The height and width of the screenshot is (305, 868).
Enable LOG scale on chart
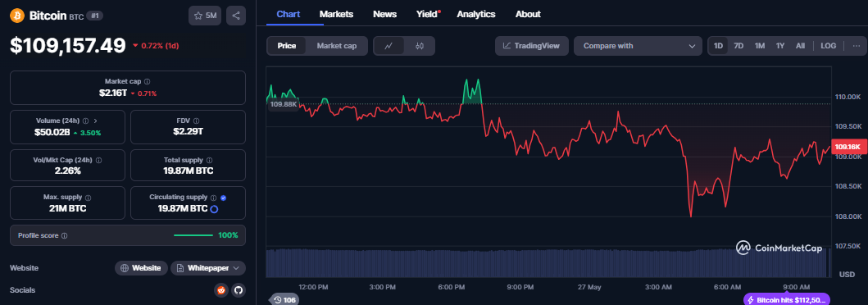(828, 46)
